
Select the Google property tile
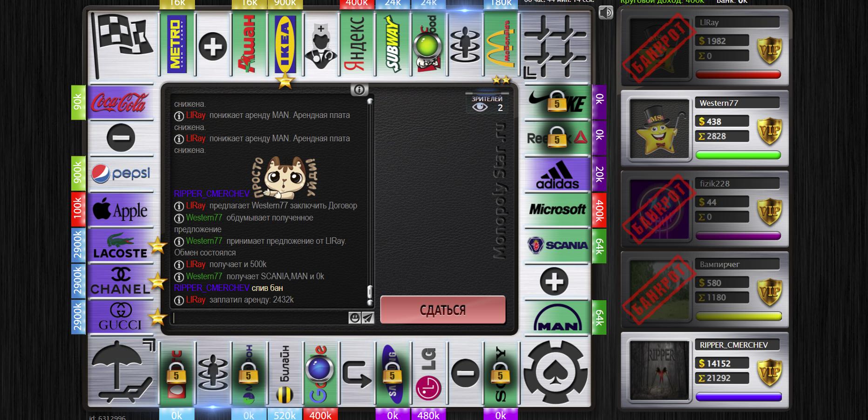click(321, 374)
